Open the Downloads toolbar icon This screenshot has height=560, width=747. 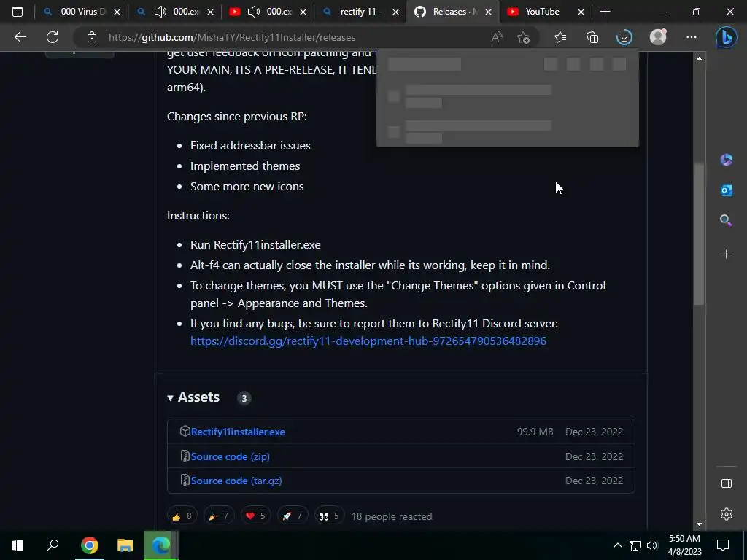(x=624, y=37)
